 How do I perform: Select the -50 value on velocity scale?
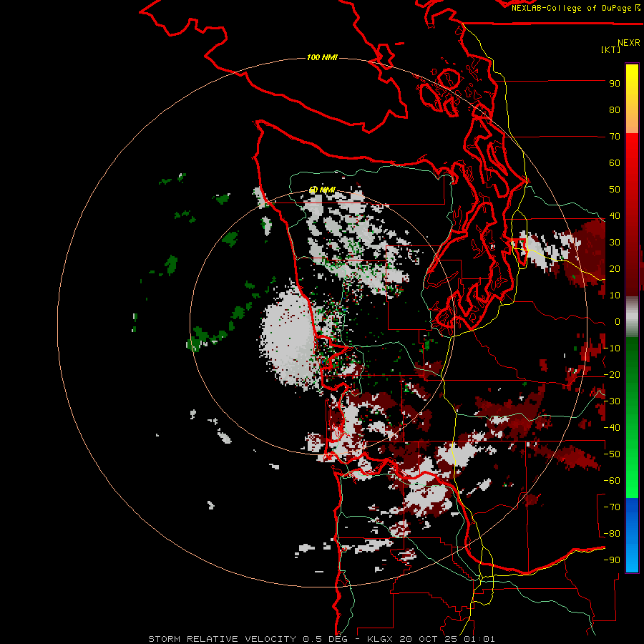click(x=612, y=454)
